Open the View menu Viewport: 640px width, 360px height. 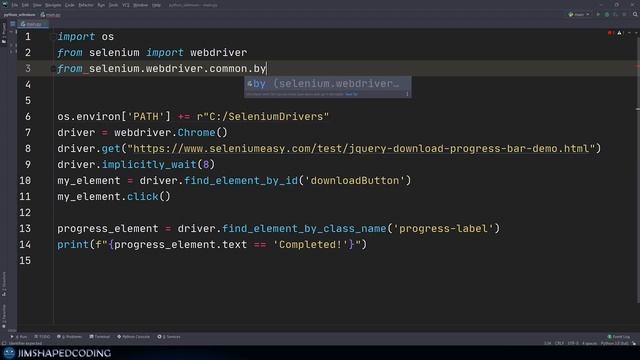tap(37, 5)
